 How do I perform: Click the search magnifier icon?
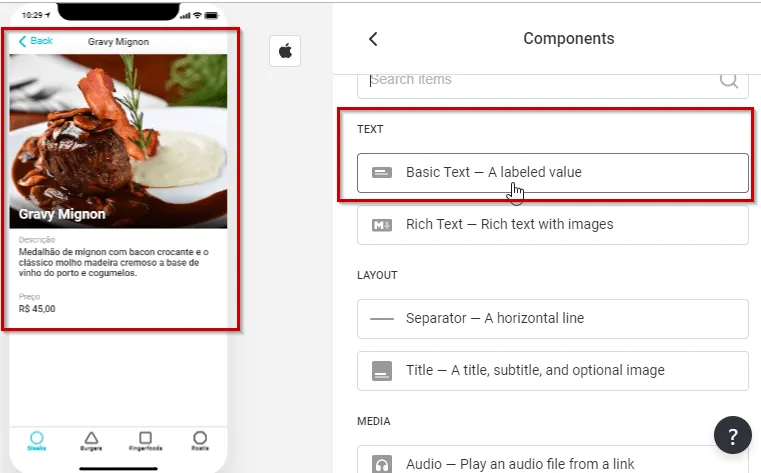click(x=729, y=80)
